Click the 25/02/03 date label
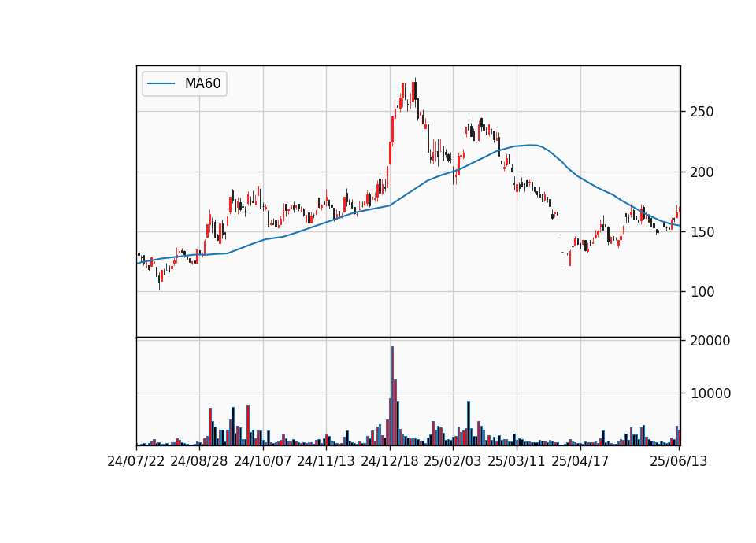756x543 pixels. [453, 461]
